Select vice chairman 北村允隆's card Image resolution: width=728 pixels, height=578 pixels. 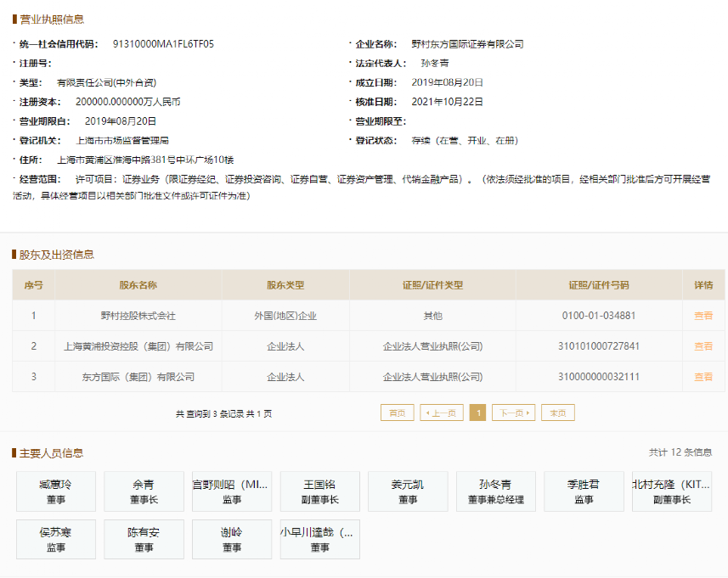click(671, 491)
